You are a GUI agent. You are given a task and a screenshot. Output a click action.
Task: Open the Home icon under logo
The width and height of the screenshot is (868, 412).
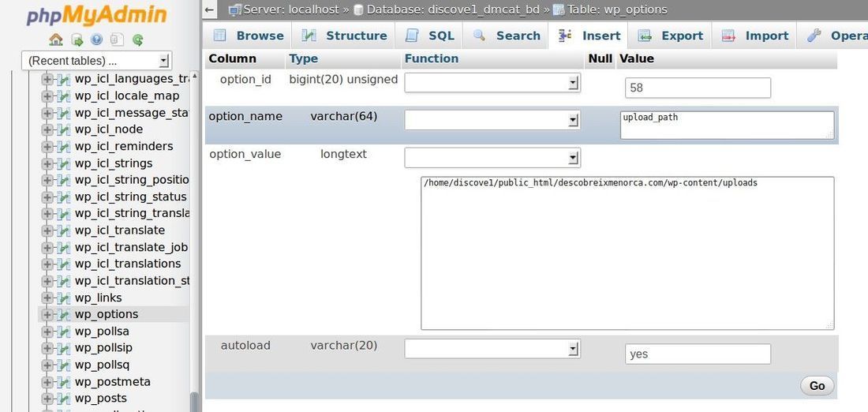(x=56, y=39)
